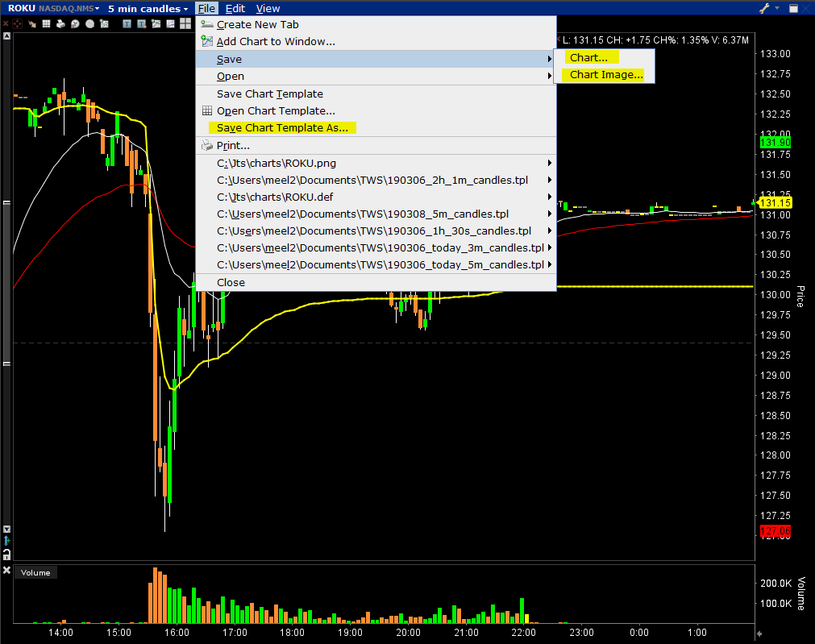Expand arrow for 190308_5m_candles.tpl entry
Image resolution: width=815 pixels, height=644 pixels.
(x=550, y=214)
